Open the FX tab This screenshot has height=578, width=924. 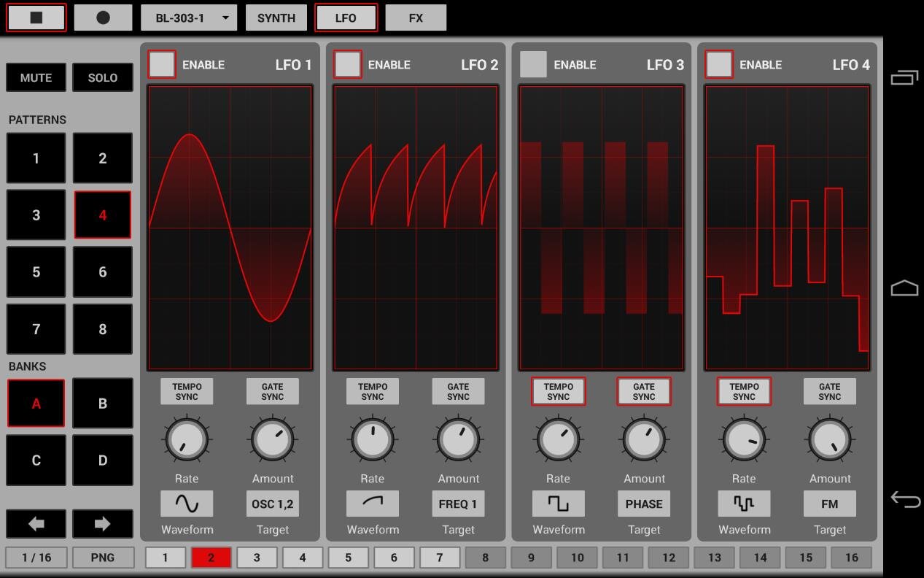coord(416,18)
